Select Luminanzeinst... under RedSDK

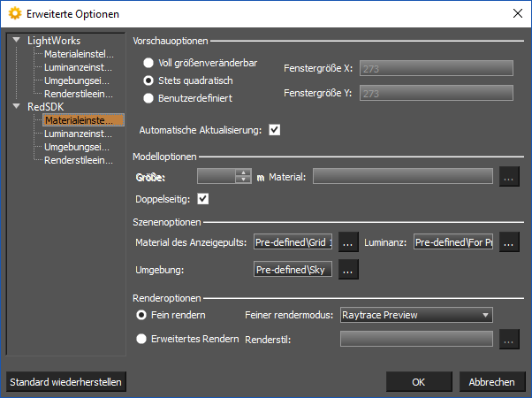[78, 134]
